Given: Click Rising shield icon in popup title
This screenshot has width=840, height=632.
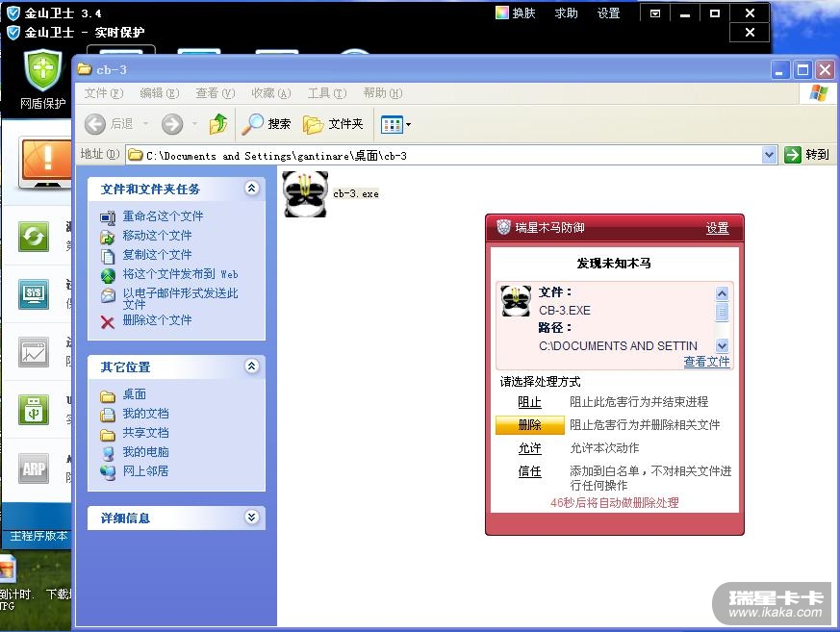Looking at the screenshot, I should [x=503, y=227].
